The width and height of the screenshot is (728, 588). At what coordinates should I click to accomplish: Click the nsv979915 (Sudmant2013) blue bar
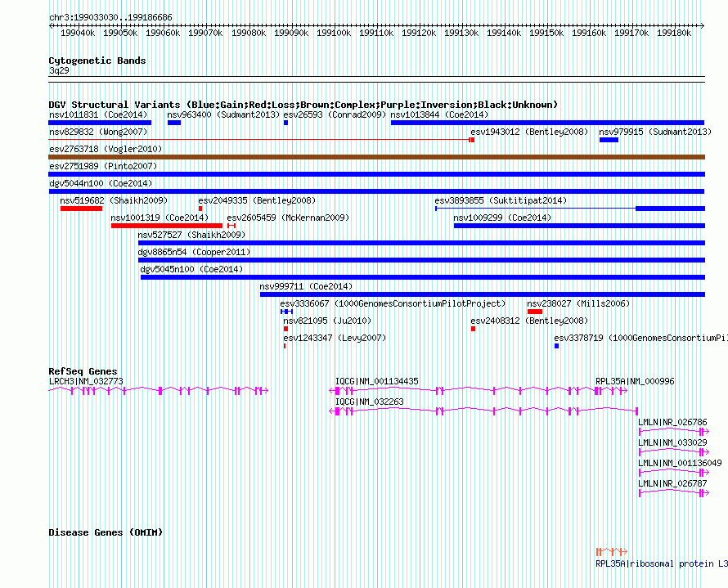tap(609, 140)
